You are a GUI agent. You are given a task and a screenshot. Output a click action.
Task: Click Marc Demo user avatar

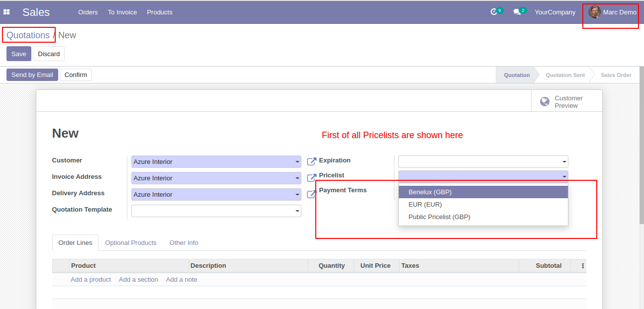coord(594,12)
